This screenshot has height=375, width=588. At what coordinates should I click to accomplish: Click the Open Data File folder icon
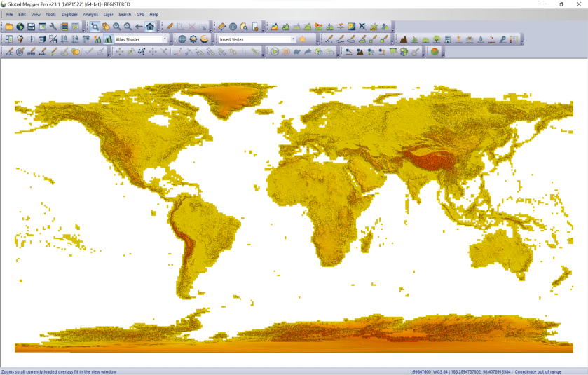(9, 27)
